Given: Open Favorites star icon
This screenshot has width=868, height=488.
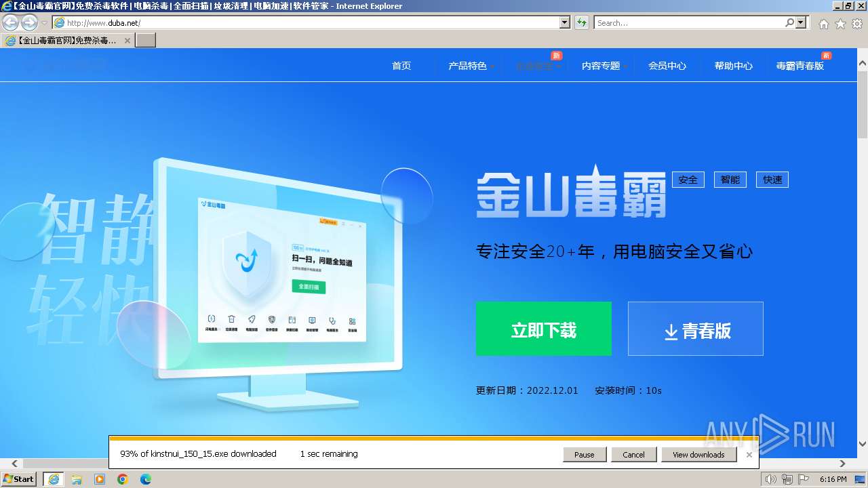Looking at the screenshot, I should [840, 24].
